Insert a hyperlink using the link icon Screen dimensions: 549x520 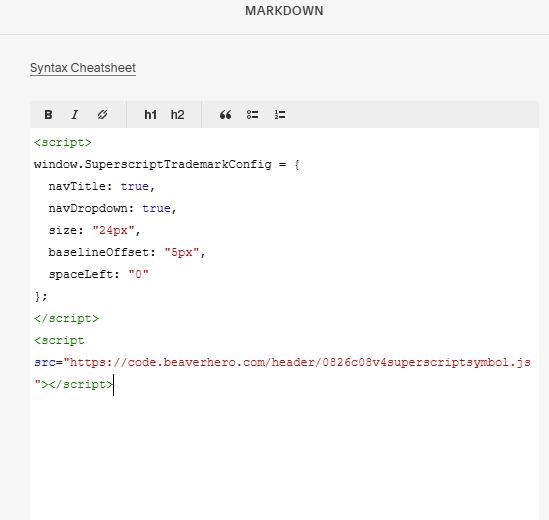click(102, 115)
